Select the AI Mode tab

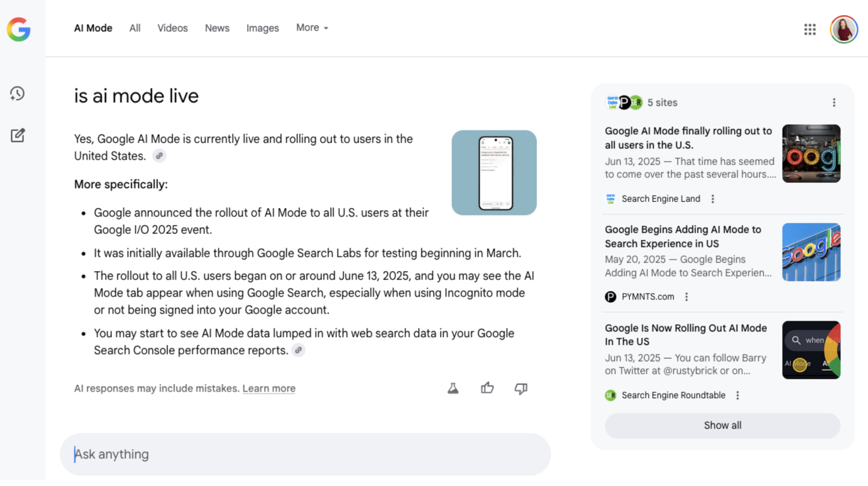tap(93, 28)
